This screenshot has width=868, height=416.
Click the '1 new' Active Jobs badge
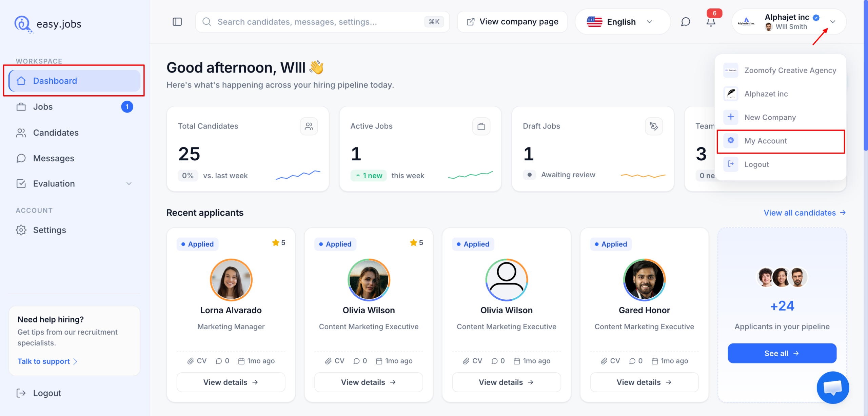(x=369, y=176)
